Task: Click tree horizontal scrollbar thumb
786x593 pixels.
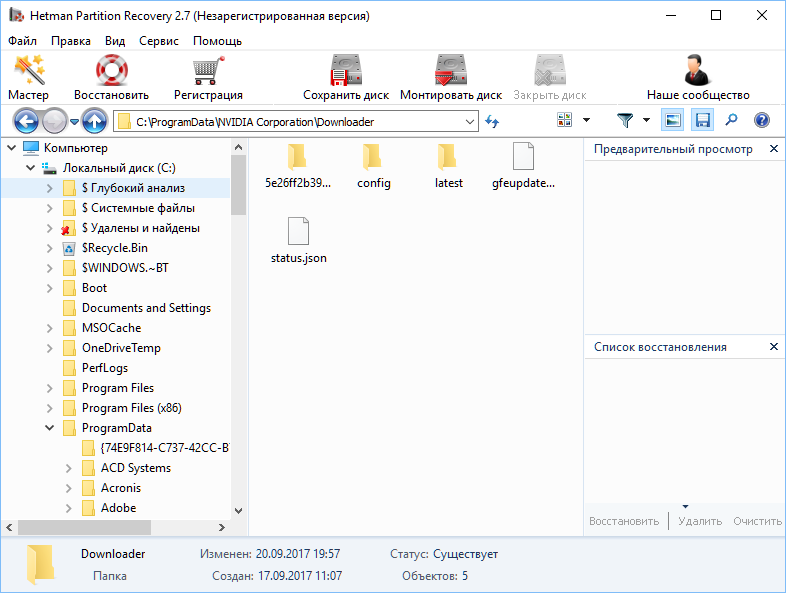Action: [84, 527]
